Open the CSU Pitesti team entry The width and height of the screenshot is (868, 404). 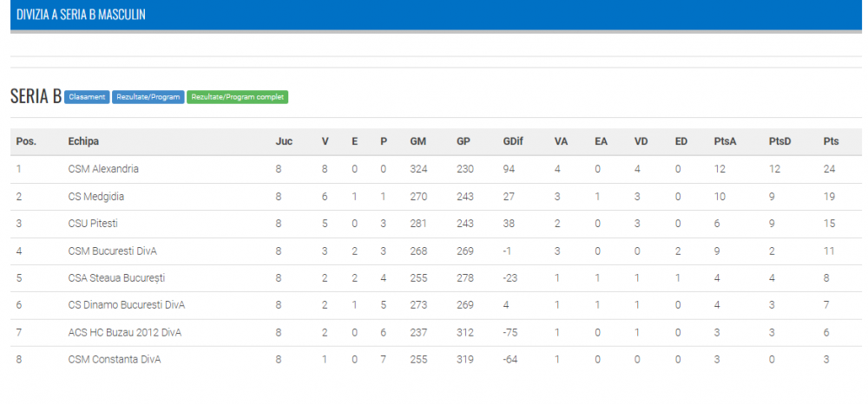93,224
